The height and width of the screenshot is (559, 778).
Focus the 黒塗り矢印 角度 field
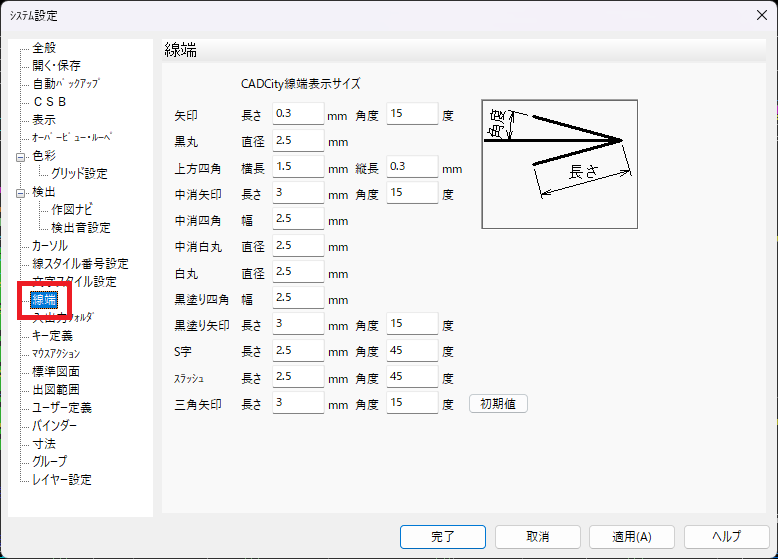coord(412,323)
